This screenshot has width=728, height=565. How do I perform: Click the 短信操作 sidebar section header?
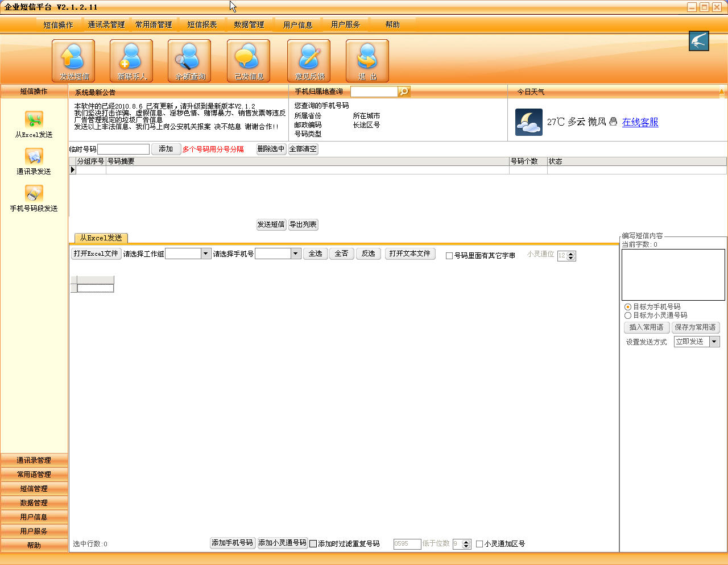pyautogui.click(x=34, y=92)
